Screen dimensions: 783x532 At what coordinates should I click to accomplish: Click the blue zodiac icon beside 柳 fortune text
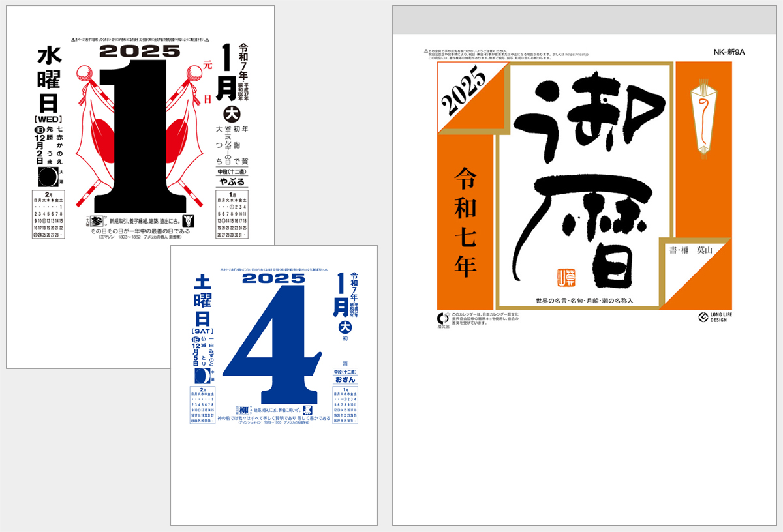tap(307, 410)
